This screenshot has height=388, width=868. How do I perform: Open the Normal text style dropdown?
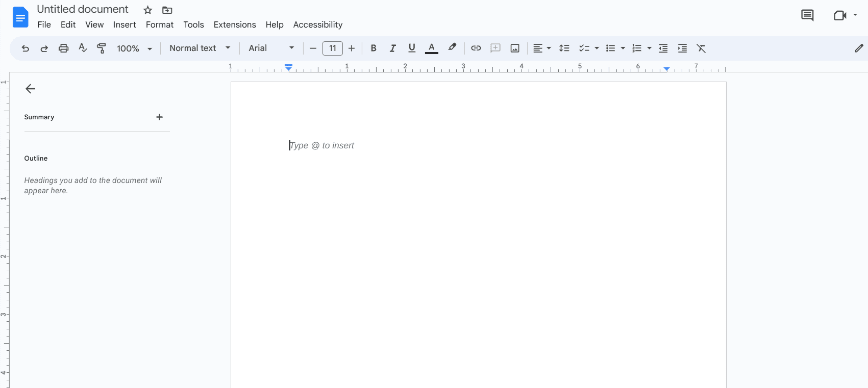200,48
